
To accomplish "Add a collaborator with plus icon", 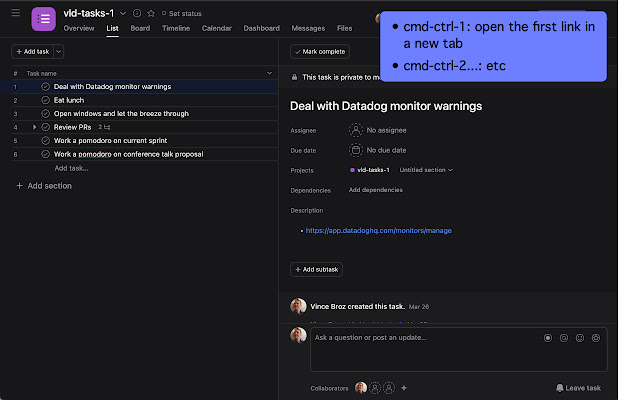I will (404, 388).
